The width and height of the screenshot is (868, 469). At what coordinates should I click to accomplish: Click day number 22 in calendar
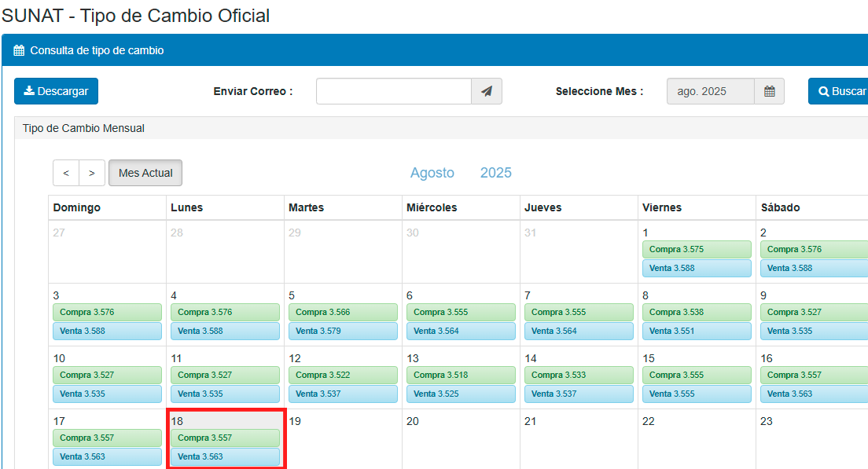[x=648, y=421]
